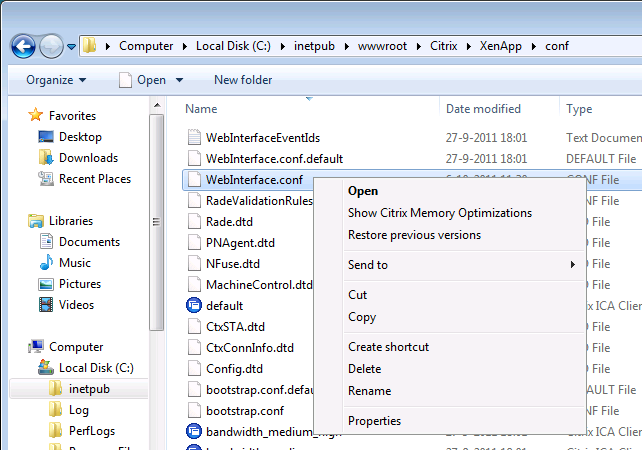Viewport: 642px width, 450px height.
Task: Expand arrow after wwwroot in breadcrumb
Action: point(418,46)
